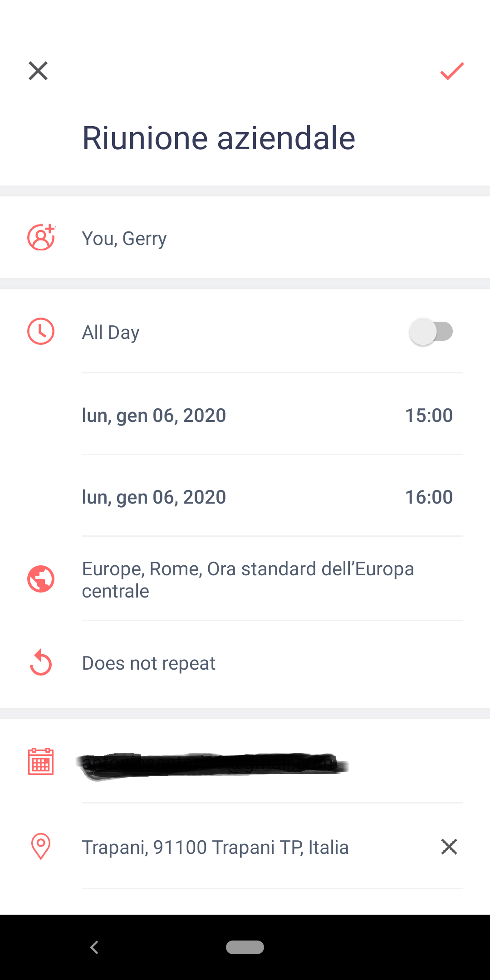Tap the clock icon beside All Day
The height and width of the screenshot is (980, 490).
coord(41,331)
